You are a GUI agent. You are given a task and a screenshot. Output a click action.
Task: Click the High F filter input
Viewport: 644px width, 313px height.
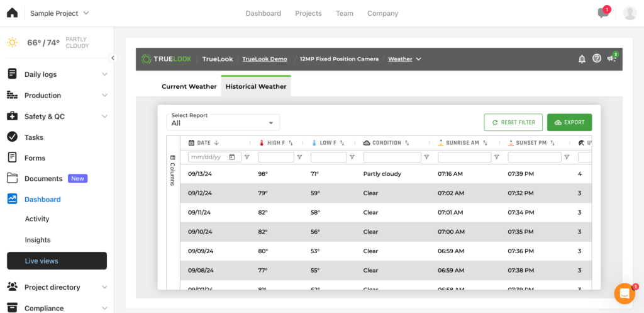(x=276, y=157)
